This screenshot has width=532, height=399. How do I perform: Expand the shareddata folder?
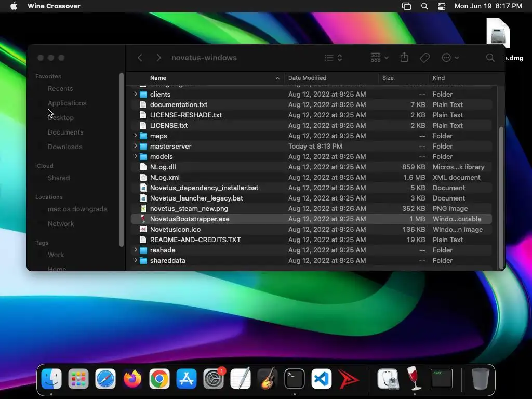tap(136, 260)
